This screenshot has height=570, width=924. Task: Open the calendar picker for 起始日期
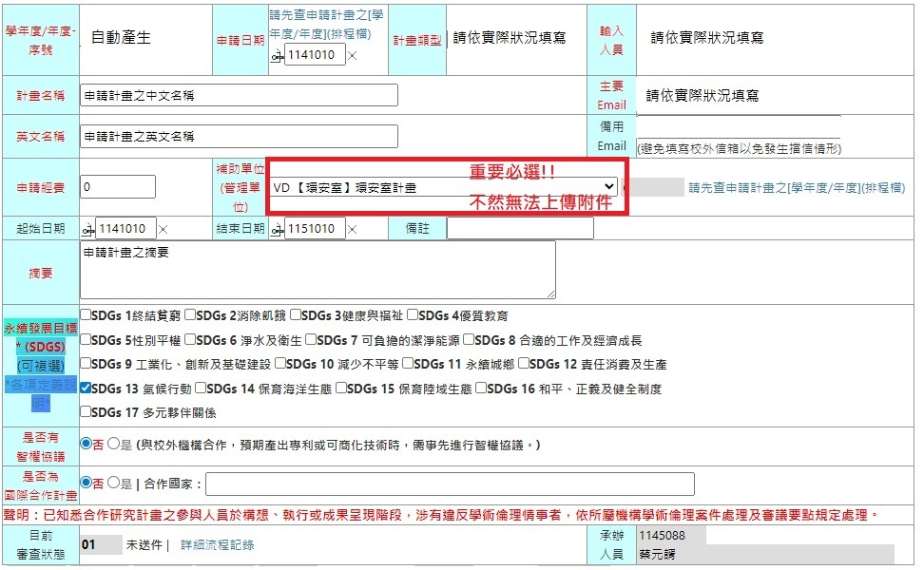pyautogui.click(x=88, y=230)
